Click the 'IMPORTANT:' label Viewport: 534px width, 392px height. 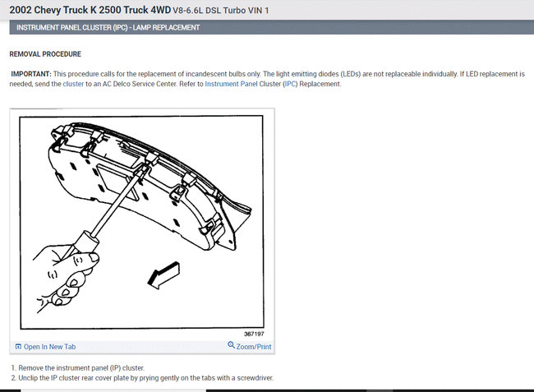tap(31, 74)
